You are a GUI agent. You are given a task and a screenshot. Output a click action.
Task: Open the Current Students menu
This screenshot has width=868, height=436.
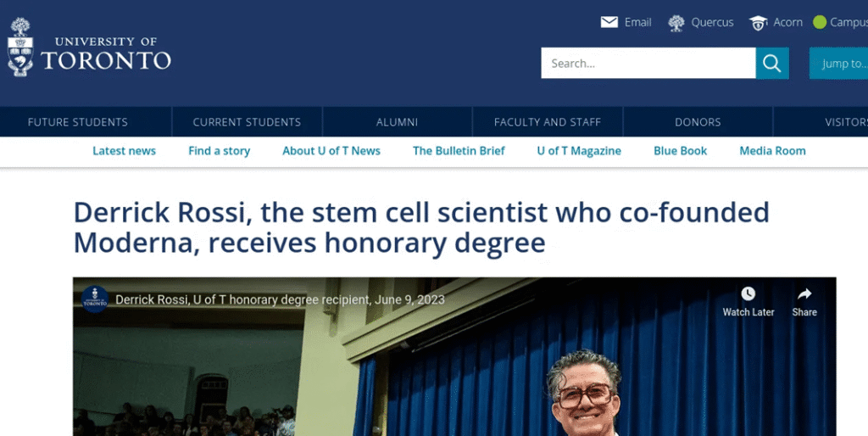pyautogui.click(x=247, y=122)
